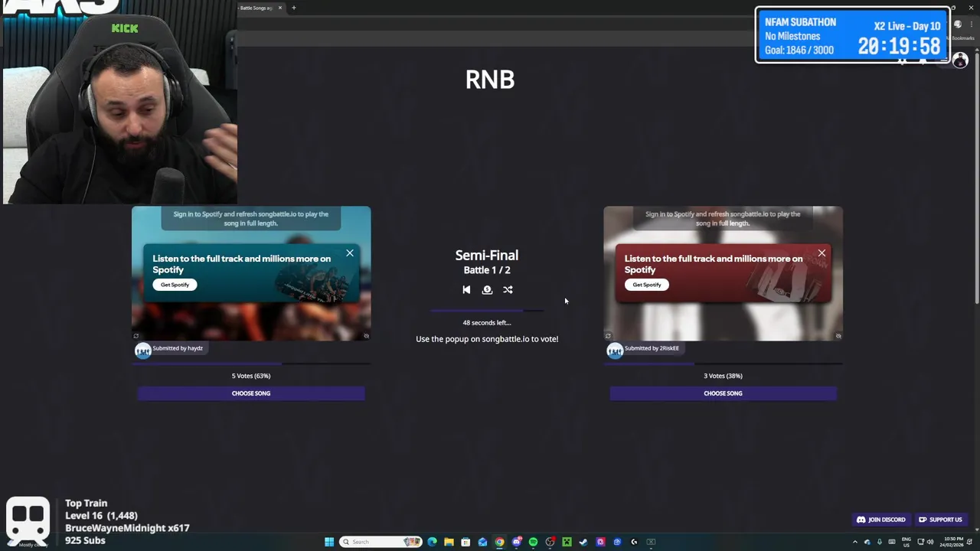980x551 pixels.
Task: Switch to Google Chrome in the taskbar
Action: coord(499,542)
